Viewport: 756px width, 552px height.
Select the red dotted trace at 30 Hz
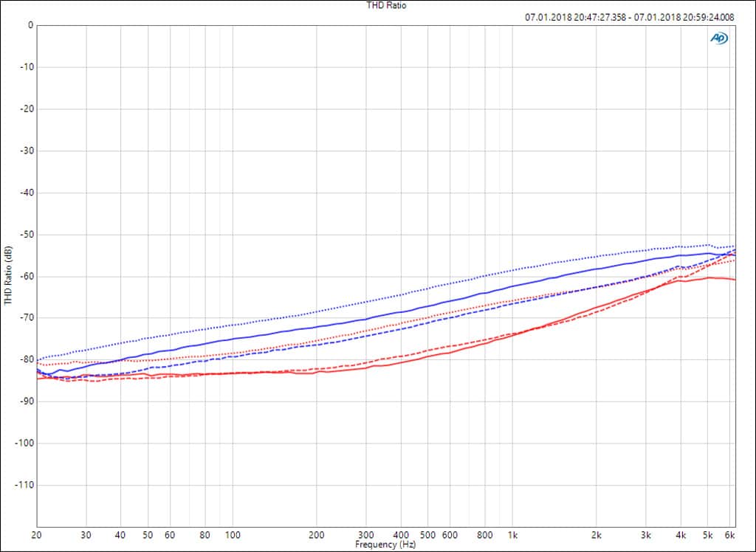pos(86,362)
